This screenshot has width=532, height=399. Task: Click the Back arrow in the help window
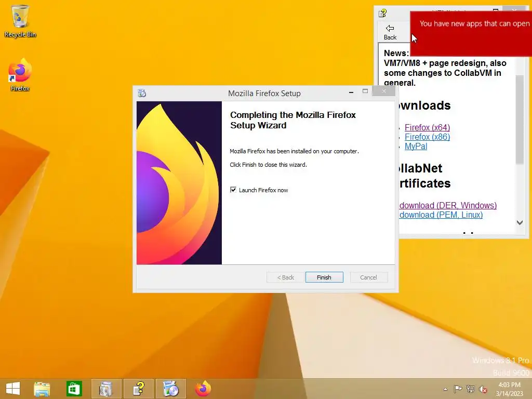pos(390,32)
